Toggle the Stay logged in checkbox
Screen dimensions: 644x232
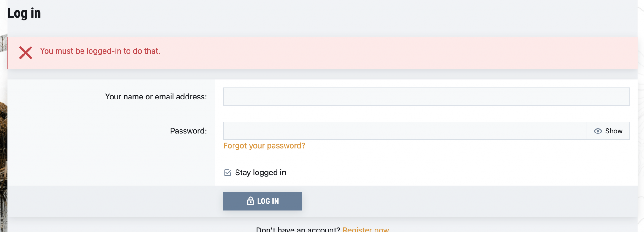(x=228, y=173)
